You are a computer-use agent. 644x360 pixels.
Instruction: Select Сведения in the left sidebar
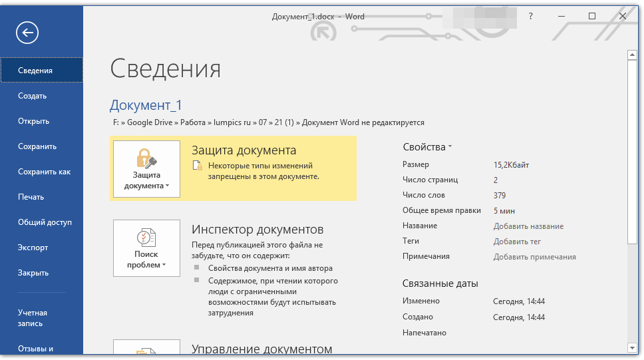(36, 71)
